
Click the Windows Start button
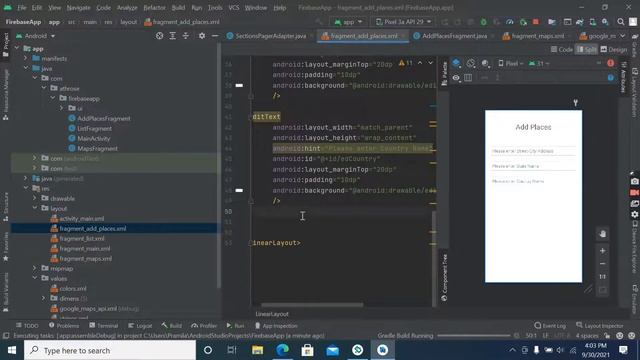coord(12,350)
